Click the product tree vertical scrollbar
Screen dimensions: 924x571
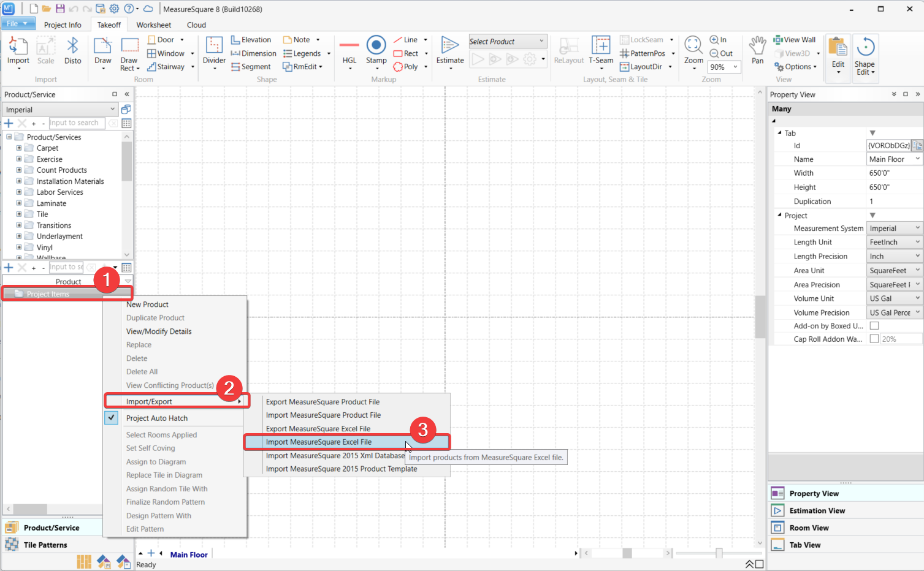pos(127,161)
